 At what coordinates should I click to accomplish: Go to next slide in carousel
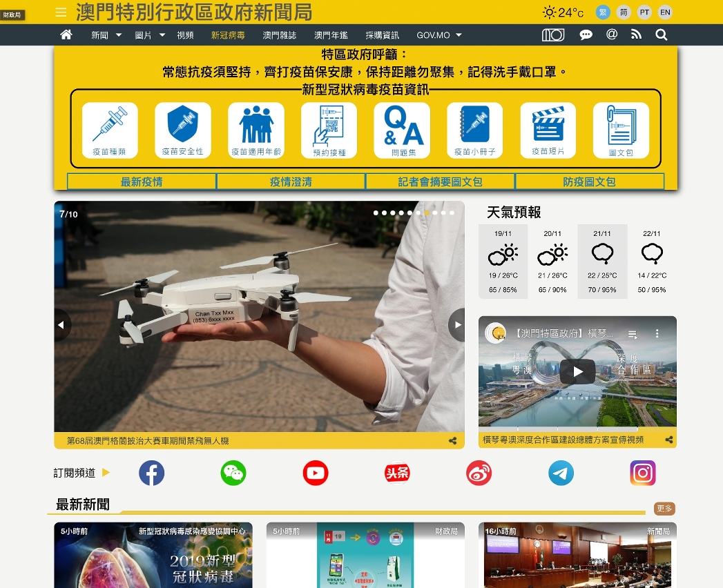(x=456, y=324)
